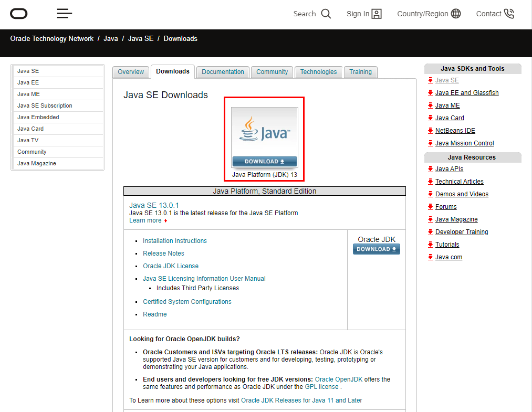This screenshot has height=412, width=532.
Task: Open the Developer Training link
Action: (462, 232)
